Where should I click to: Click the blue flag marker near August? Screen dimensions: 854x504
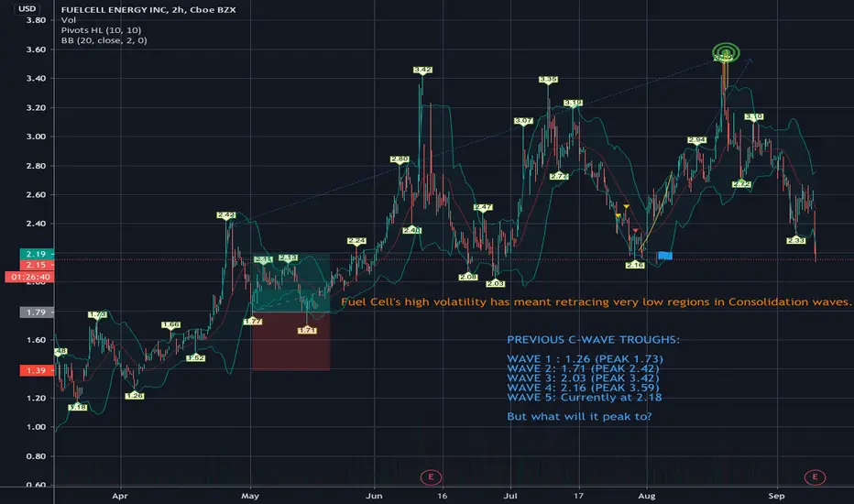664,255
